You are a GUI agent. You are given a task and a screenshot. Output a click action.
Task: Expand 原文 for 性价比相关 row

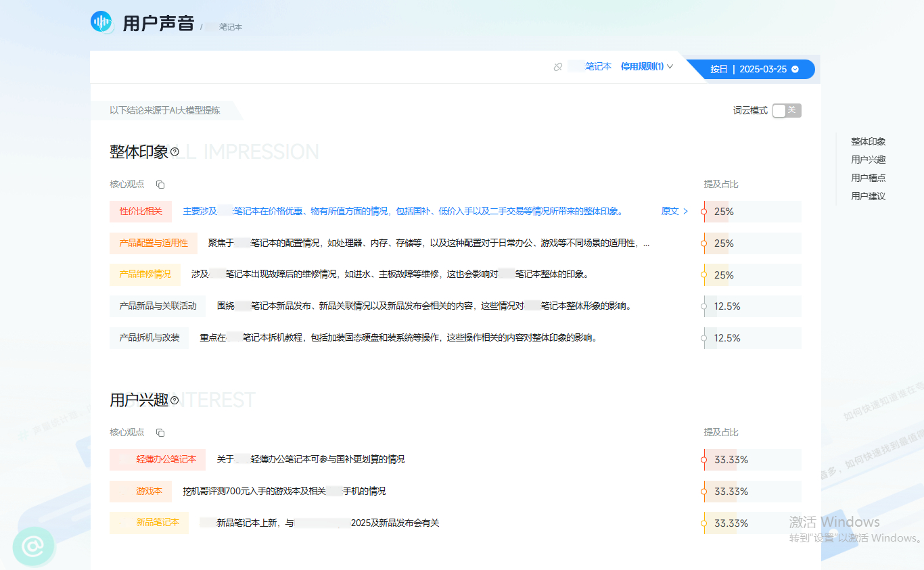coord(674,211)
